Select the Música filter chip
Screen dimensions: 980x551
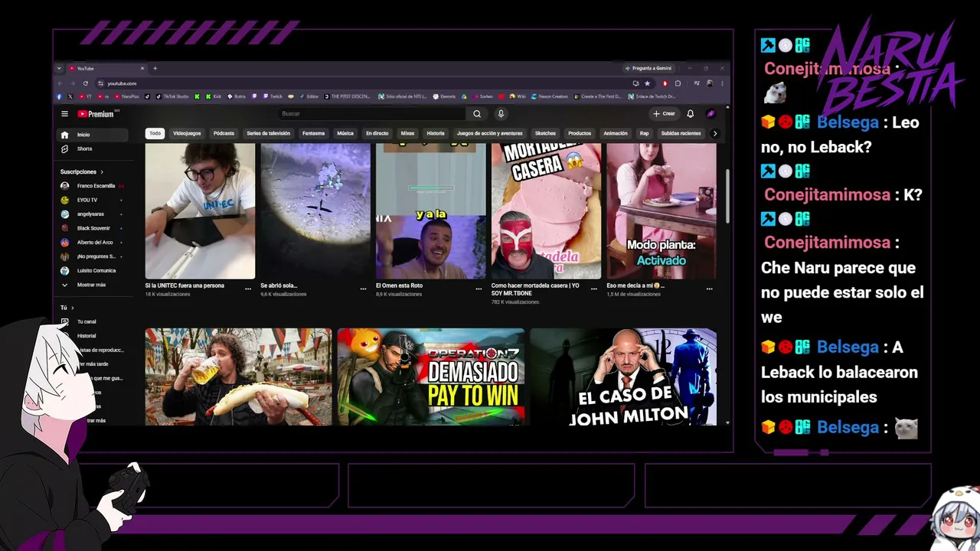[345, 133]
